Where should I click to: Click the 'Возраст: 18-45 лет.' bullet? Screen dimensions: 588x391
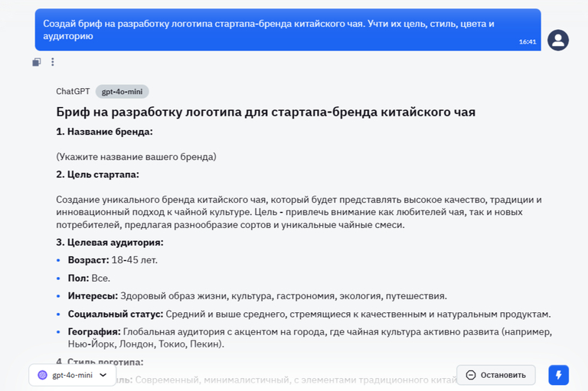coord(113,260)
